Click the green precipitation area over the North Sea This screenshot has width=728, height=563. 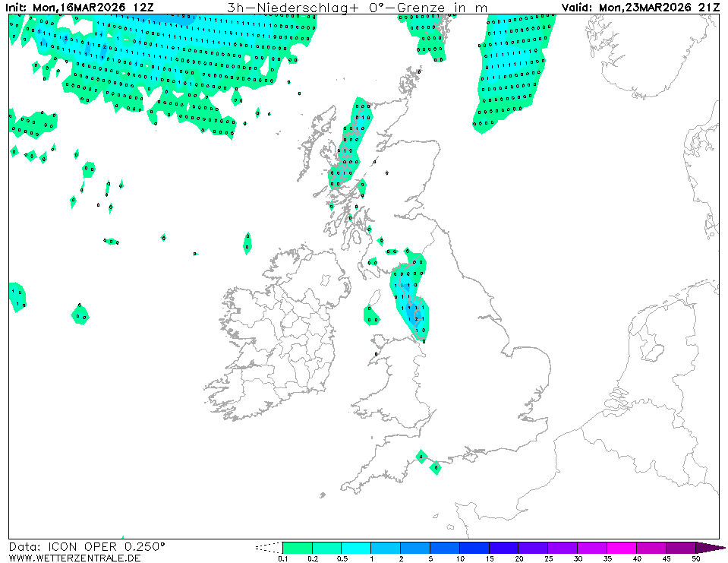(x=511, y=68)
